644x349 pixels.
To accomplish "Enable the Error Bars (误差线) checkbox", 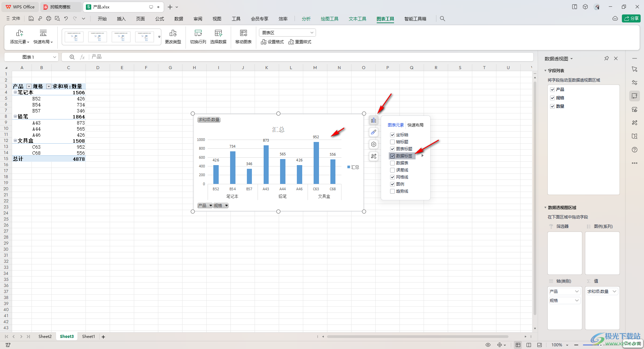I will click(x=392, y=170).
